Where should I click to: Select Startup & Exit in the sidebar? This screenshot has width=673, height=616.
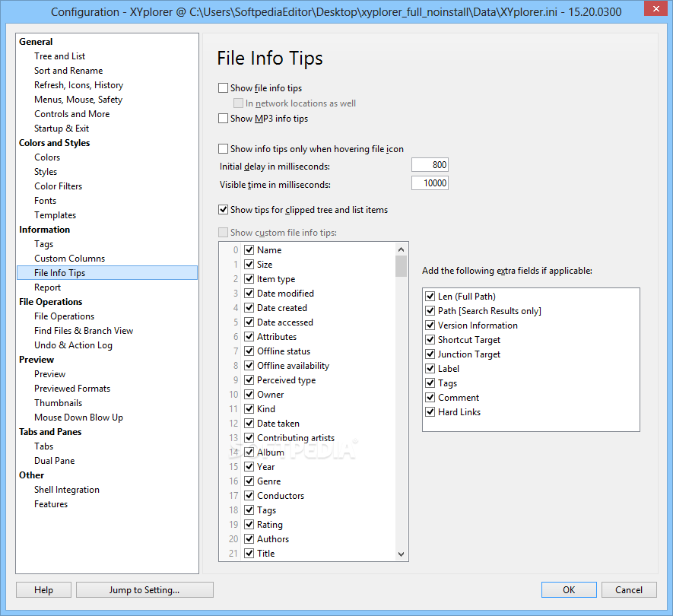tap(62, 129)
